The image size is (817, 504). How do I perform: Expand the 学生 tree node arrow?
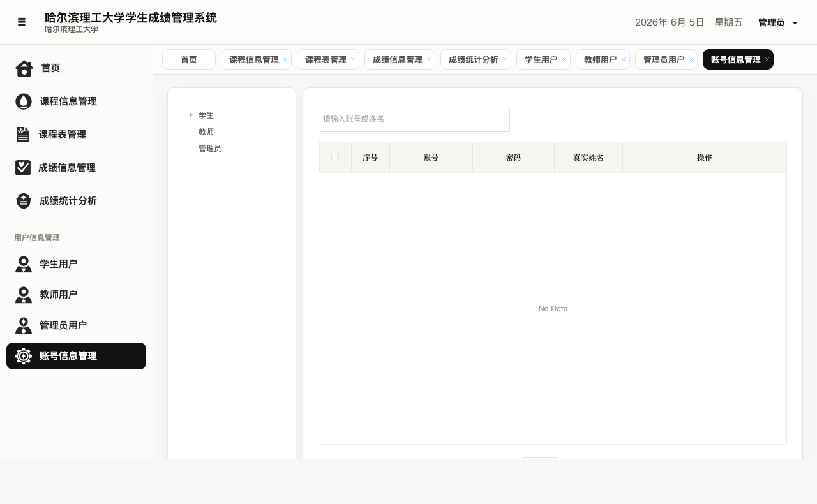(x=191, y=115)
